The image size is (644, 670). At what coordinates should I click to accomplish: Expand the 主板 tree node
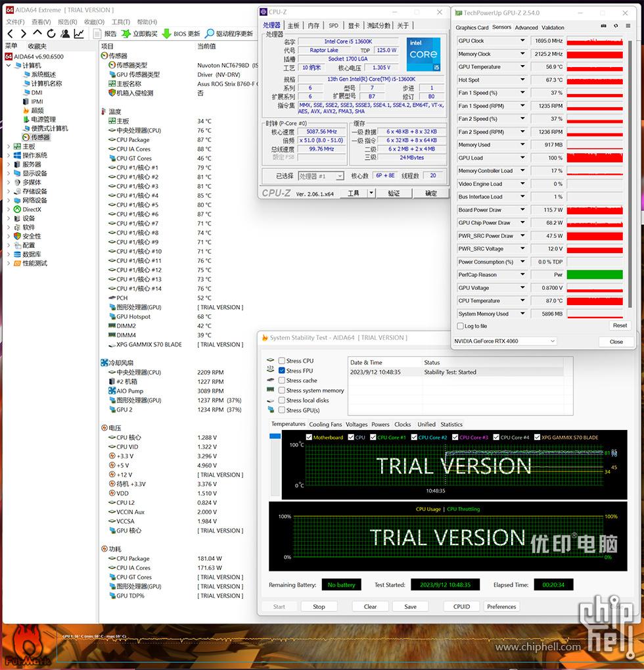pyautogui.click(x=9, y=147)
